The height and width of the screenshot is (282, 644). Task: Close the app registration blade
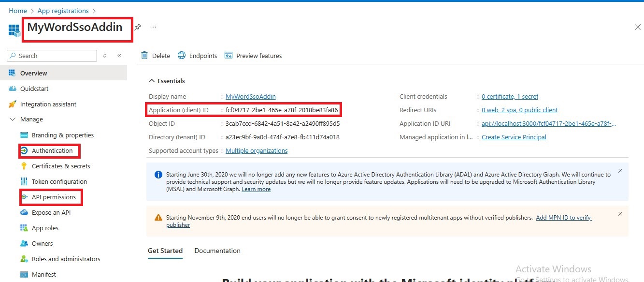tap(638, 27)
